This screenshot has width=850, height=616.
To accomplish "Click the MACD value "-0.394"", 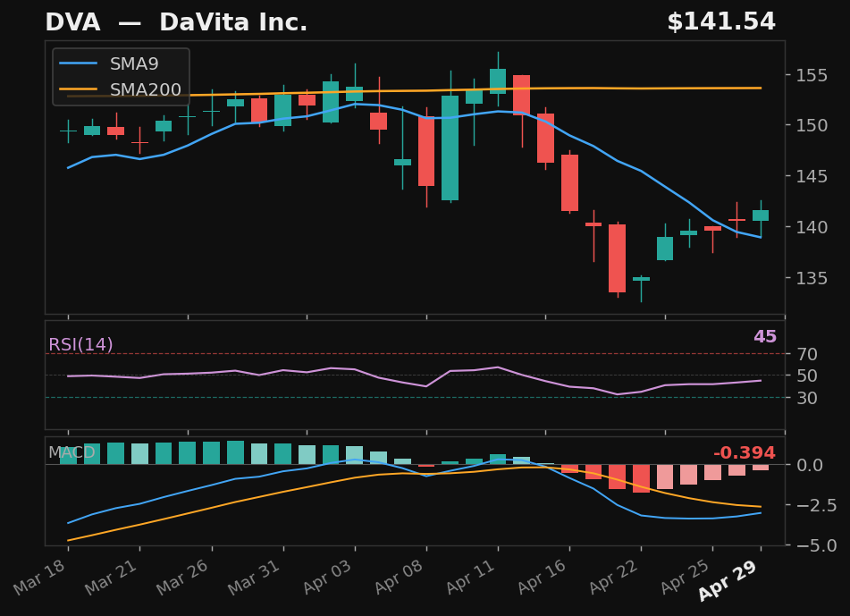I will click(745, 452).
